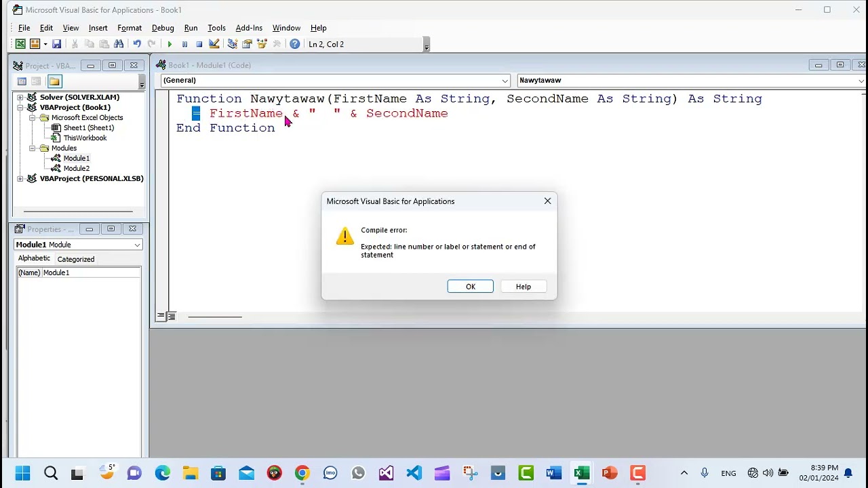
Task: Open the Insert menu
Action: point(98,28)
